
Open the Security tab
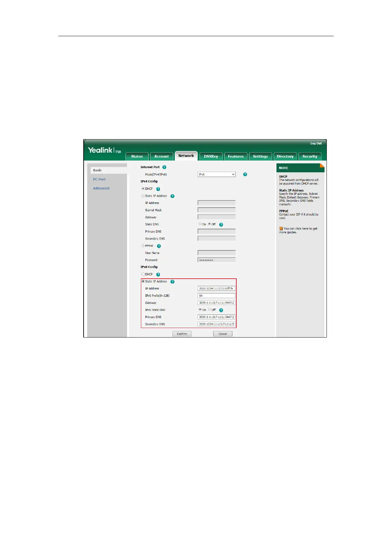pyautogui.click(x=310, y=156)
